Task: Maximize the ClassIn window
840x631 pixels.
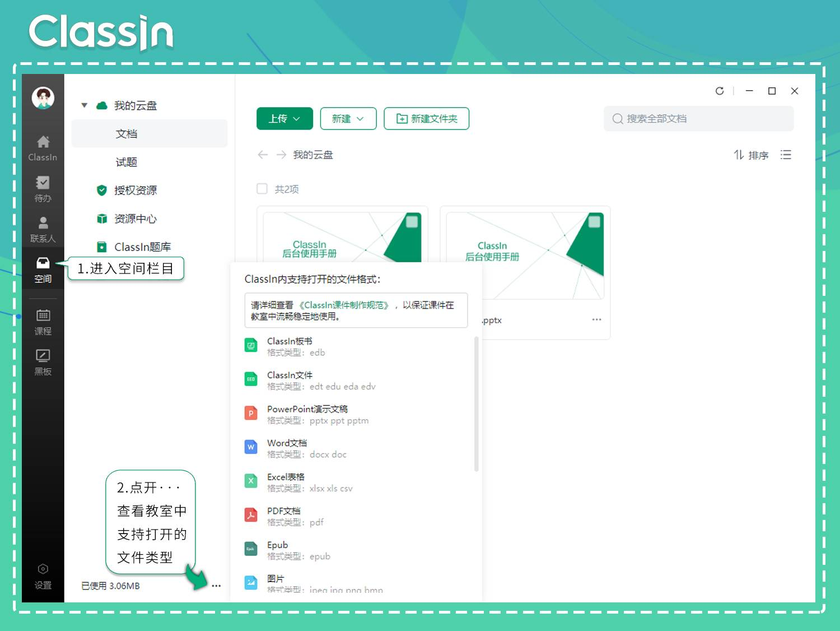Action: point(772,91)
